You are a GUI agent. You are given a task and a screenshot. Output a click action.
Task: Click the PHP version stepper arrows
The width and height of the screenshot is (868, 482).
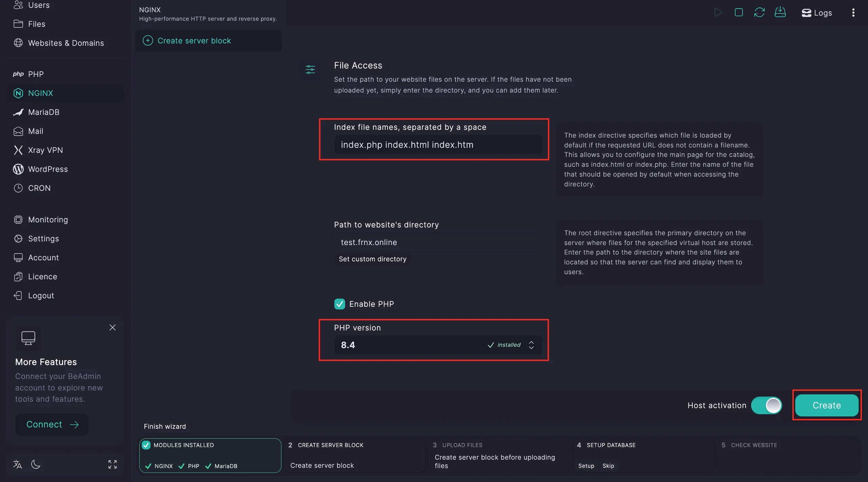531,345
